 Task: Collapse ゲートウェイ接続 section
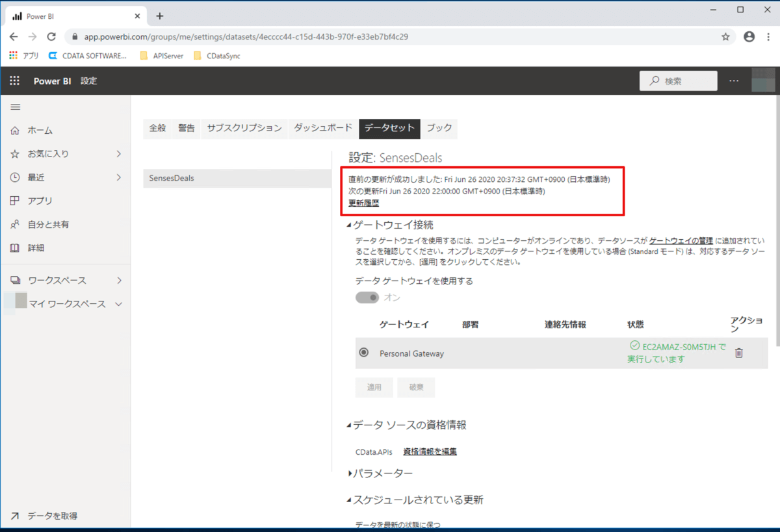(350, 226)
